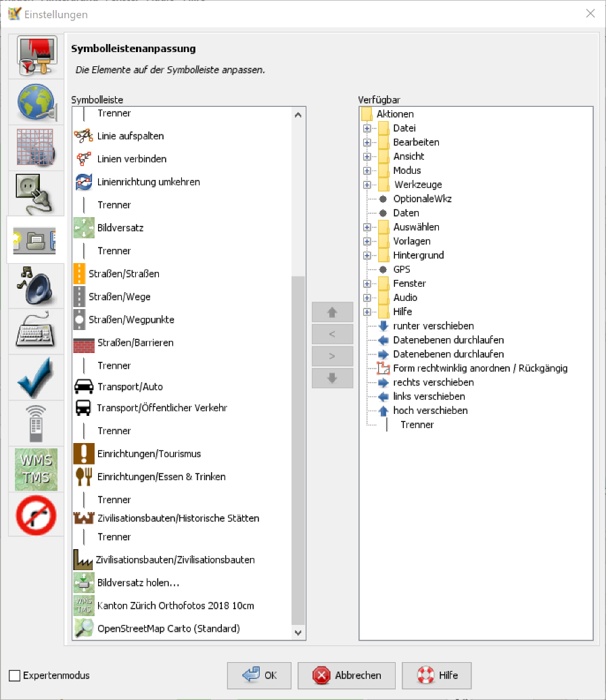This screenshot has height=700, width=606.
Task: Click the Symbolleiste scrollbar down arrow
Action: pos(298,633)
